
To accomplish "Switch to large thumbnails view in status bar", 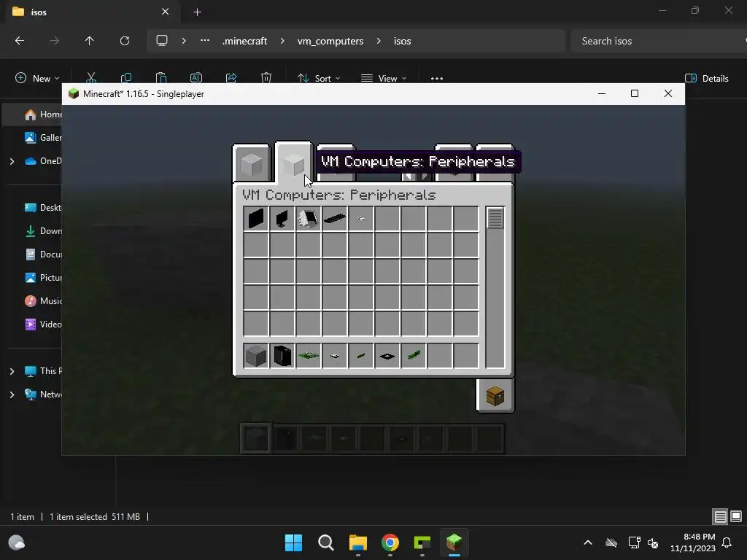I will (x=736, y=516).
